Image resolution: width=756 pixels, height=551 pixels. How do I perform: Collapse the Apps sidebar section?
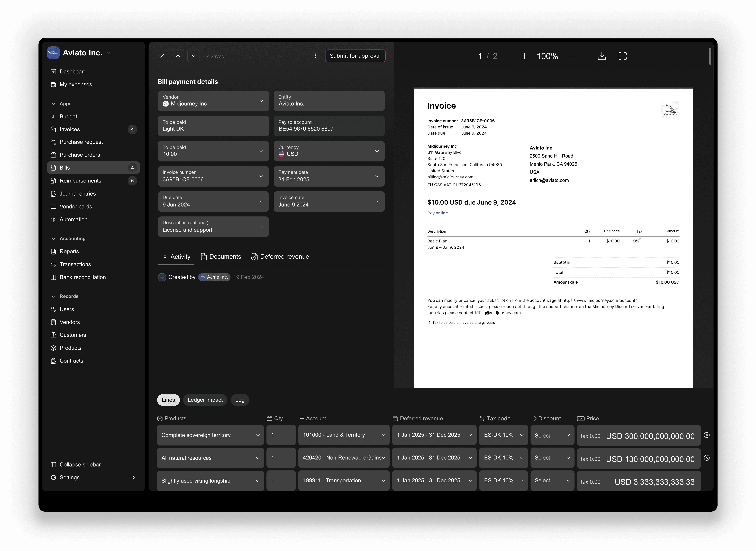coord(53,104)
